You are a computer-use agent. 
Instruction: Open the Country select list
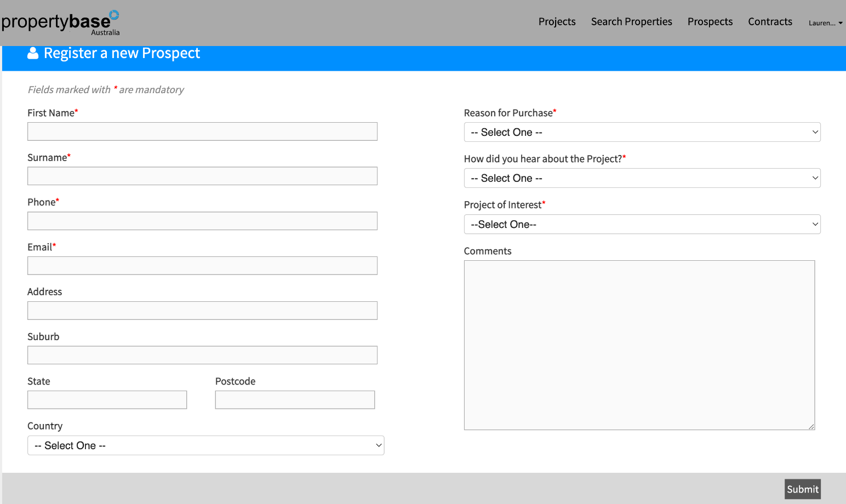pos(205,445)
